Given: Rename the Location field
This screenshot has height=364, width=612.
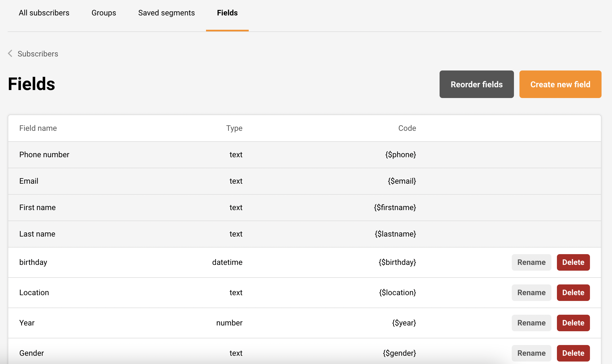Looking at the screenshot, I should pos(531,292).
